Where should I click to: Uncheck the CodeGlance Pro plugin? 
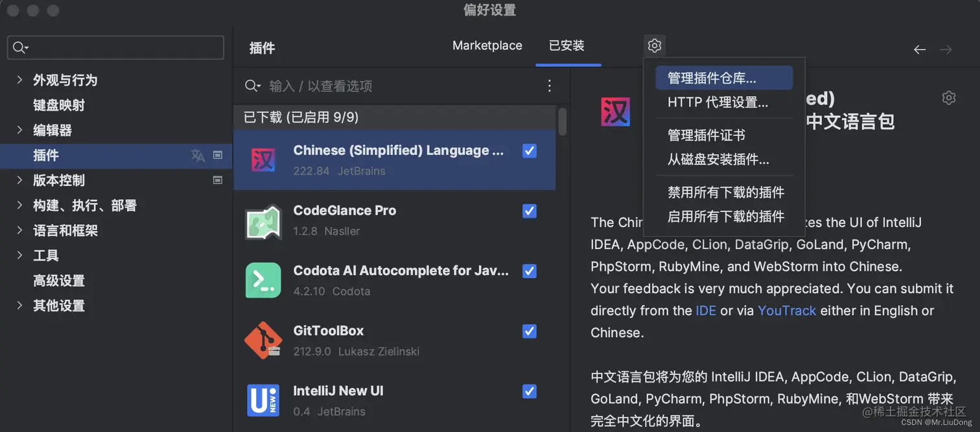tap(530, 211)
